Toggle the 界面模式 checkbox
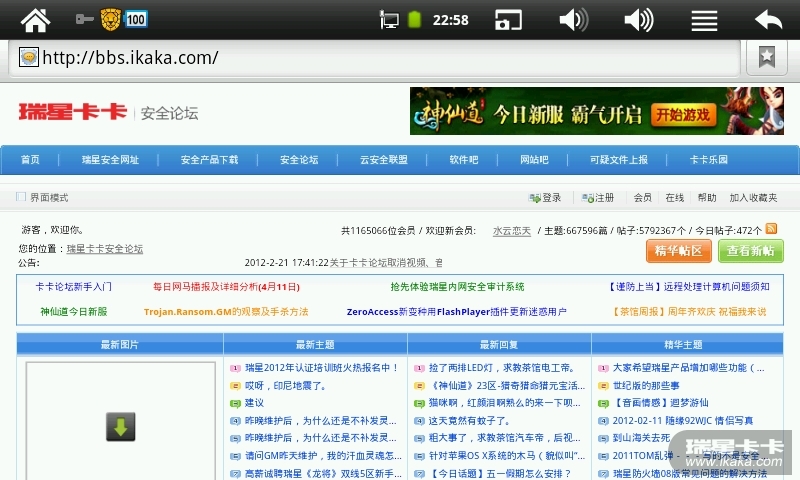 (x=21, y=196)
